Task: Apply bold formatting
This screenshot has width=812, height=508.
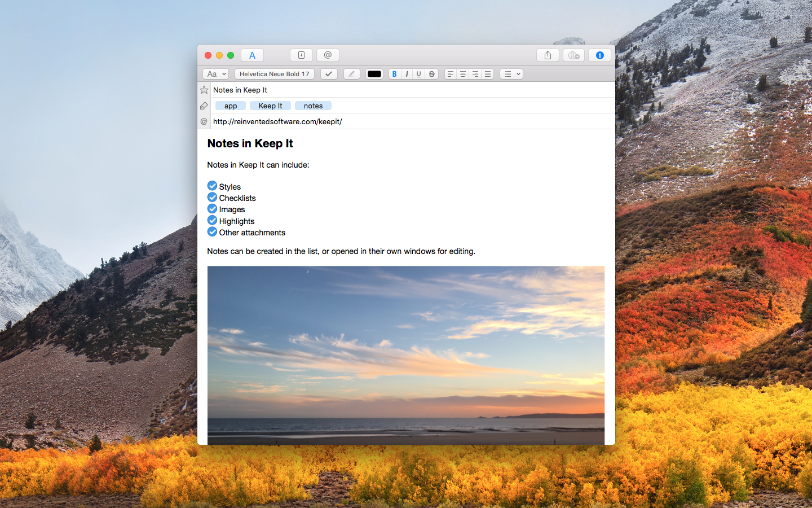Action: [395, 73]
